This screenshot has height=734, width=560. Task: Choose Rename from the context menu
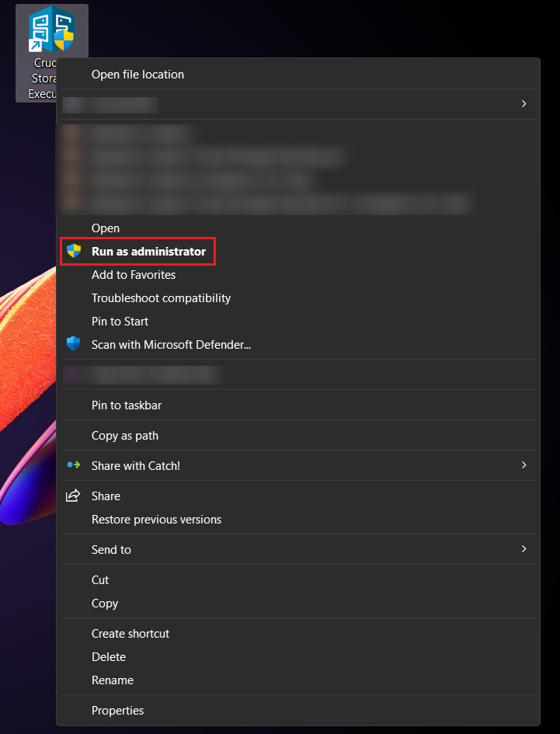coord(297,680)
